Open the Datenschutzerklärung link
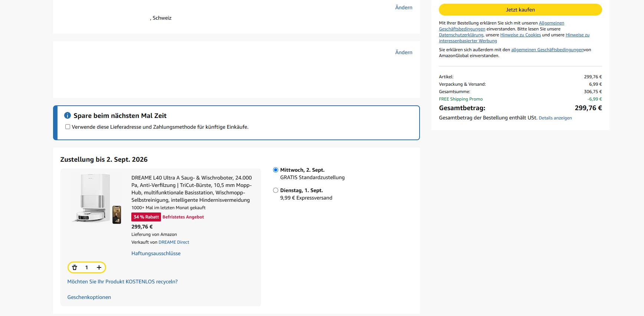The image size is (644, 316). pyautogui.click(x=461, y=35)
